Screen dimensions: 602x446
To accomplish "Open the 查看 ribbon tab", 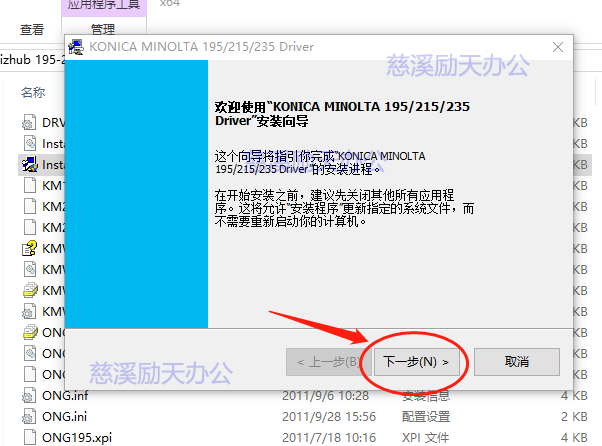I will pyautogui.click(x=32, y=29).
